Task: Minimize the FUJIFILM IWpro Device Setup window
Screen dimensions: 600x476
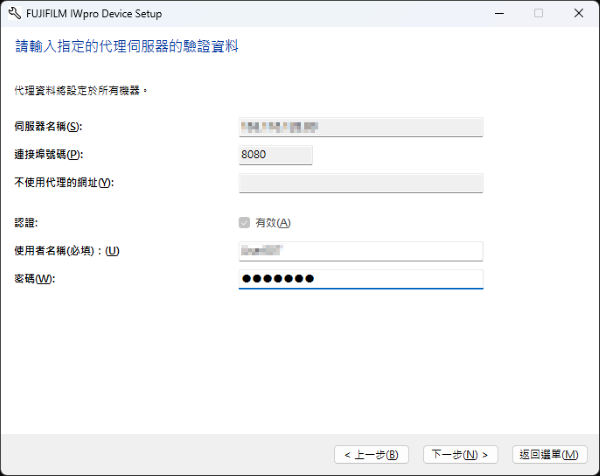Action: [x=494, y=14]
